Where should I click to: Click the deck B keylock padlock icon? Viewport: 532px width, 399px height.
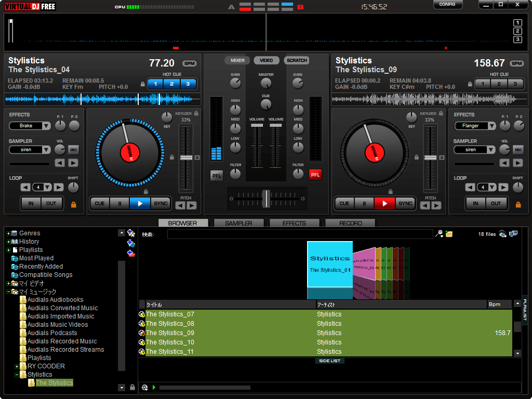click(x=441, y=113)
